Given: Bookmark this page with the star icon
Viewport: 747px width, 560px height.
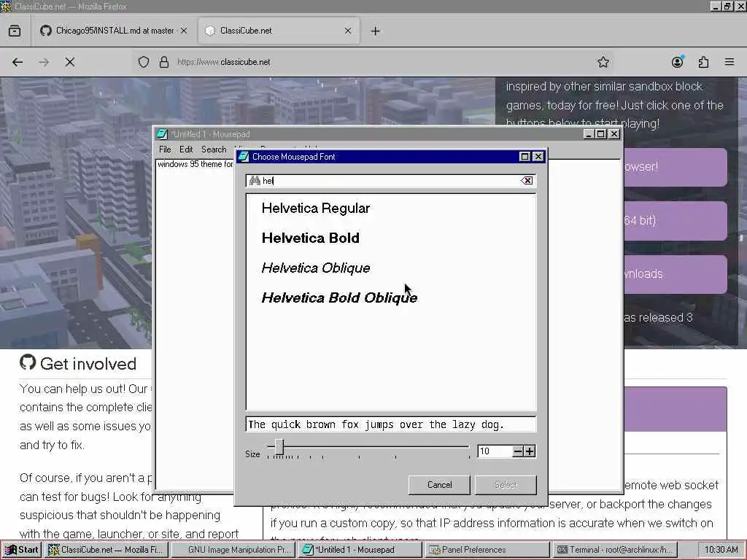Looking at the screenshot, I should [603, 62].
